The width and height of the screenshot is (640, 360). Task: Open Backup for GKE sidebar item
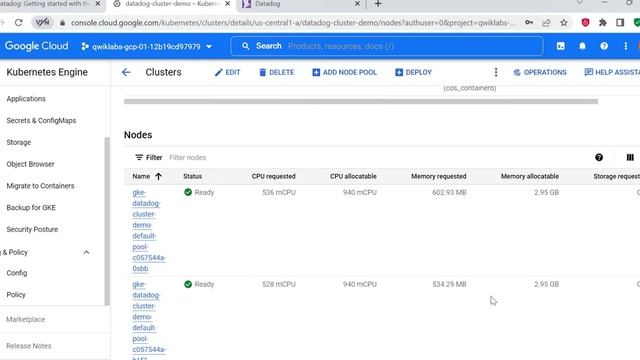31,207
